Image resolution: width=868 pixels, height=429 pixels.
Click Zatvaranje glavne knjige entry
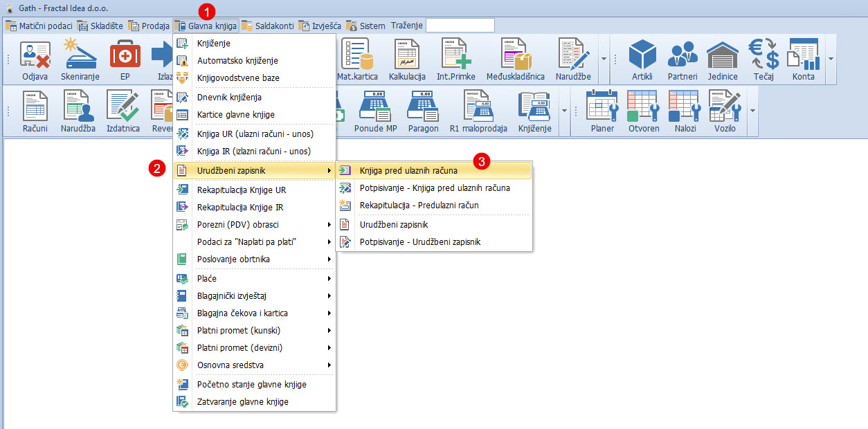click(242, 401)
